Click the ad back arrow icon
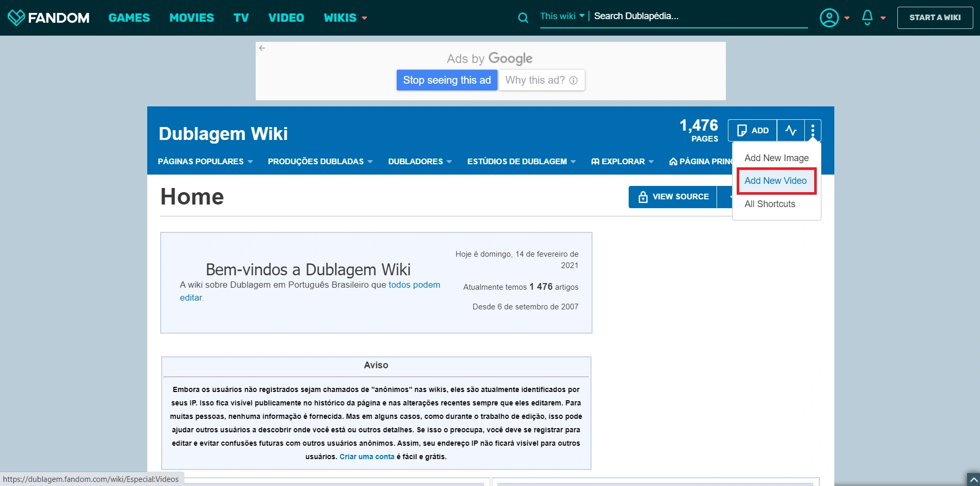Viewport: 980px width, 486px height. pyautogui.click(x=262, y=48)
